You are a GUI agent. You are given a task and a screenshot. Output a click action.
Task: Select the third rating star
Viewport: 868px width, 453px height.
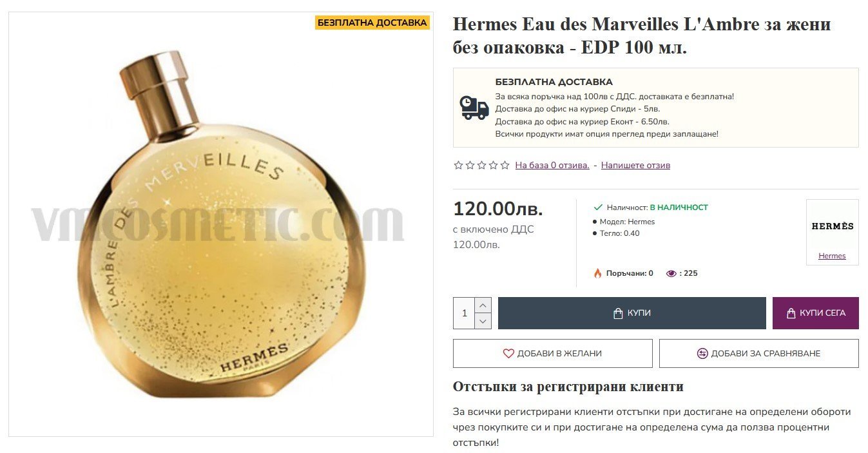(x=481, y=165)
